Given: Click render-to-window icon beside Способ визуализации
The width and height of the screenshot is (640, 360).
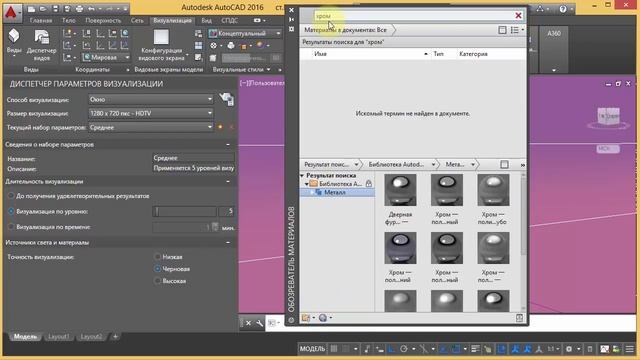Looking at the screenshot, I should coord(227,99).
